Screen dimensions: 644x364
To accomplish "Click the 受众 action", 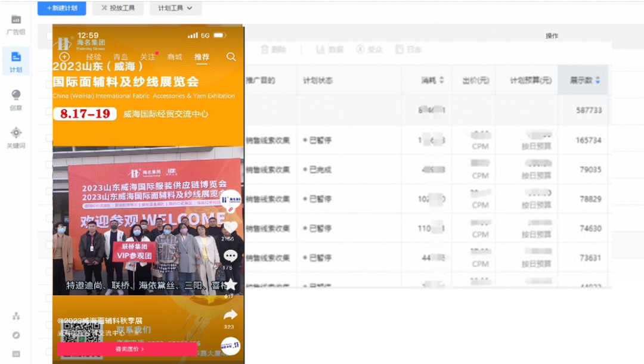I will click(369, 49).
